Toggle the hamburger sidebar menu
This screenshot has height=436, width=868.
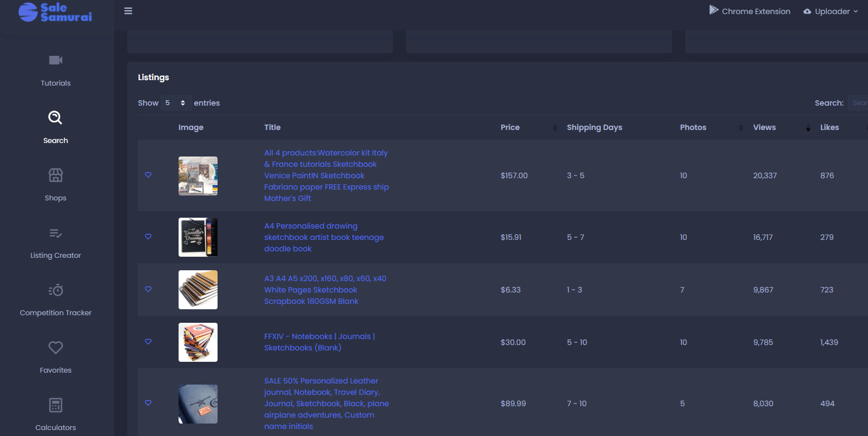pyautogui.click(x=128, y=11)
